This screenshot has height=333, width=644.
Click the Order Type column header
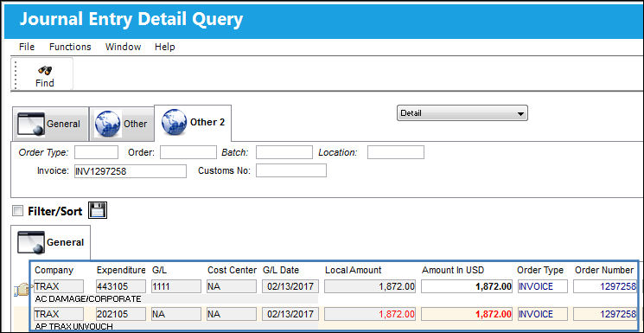(x=540, y=270)
